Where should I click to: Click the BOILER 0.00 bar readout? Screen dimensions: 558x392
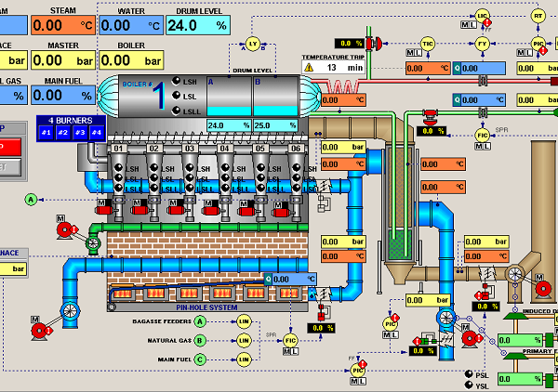pos(131,60)
